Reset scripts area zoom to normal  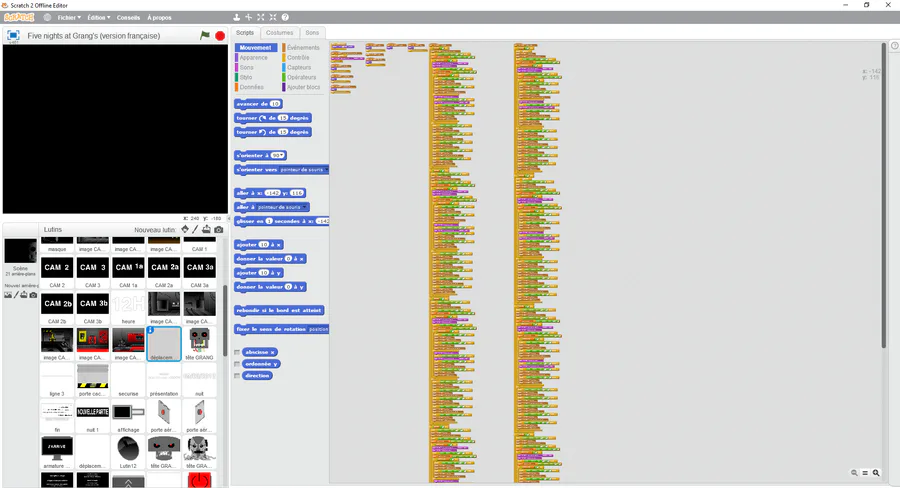[865, 473]
